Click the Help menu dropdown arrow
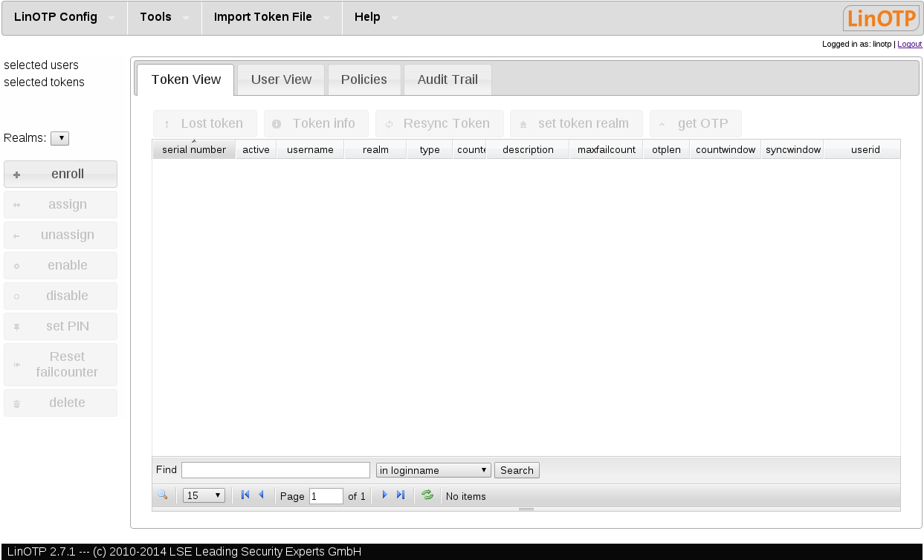Viewport: 924px width, 560px height. coord(395,19)
